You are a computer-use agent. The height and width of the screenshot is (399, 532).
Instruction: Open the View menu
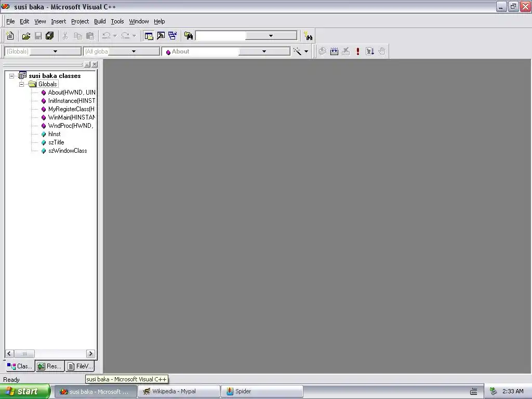pyautogui.click(x=40, y=21)
